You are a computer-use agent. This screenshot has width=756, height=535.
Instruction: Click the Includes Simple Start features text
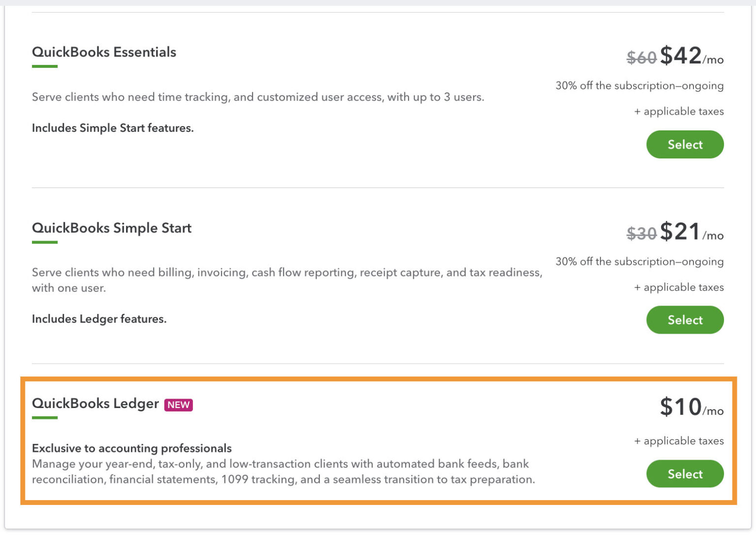(x=112, y=128)
